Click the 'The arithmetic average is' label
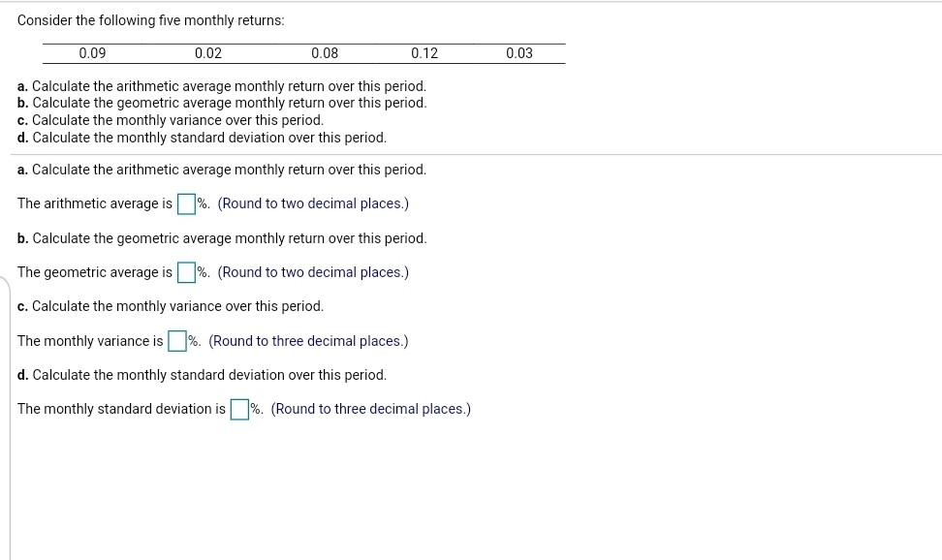 pos(95,203)
